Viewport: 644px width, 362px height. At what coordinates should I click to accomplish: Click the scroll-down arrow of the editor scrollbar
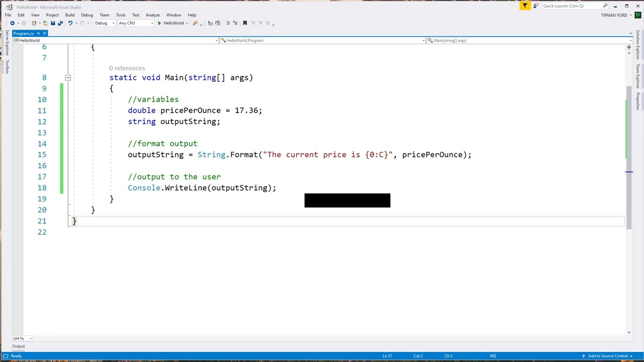[x=629, y=332]
